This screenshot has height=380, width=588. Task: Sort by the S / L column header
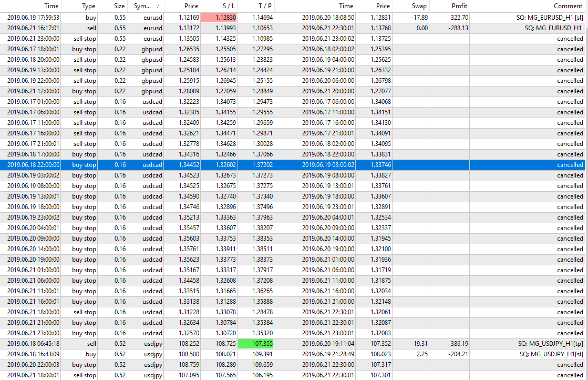click(228, 6)
